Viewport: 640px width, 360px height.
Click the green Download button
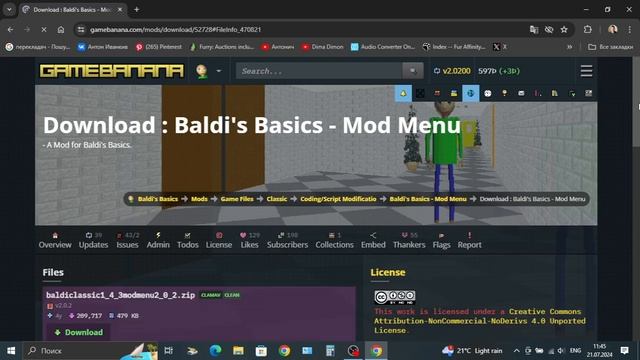78,332
